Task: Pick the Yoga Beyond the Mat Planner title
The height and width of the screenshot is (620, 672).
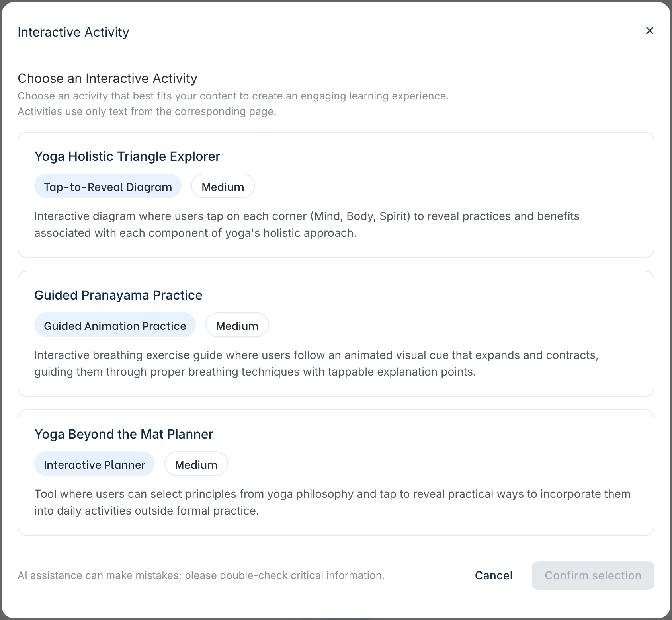Action: click(124, 434)
